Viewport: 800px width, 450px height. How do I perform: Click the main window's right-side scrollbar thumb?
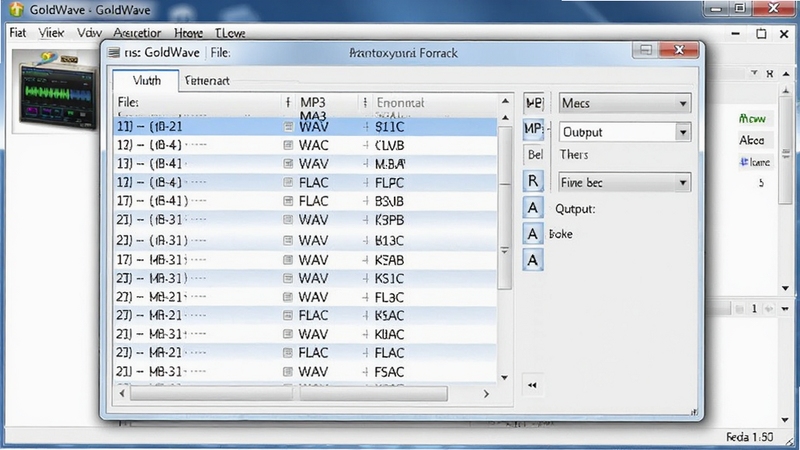pos(786,153)
